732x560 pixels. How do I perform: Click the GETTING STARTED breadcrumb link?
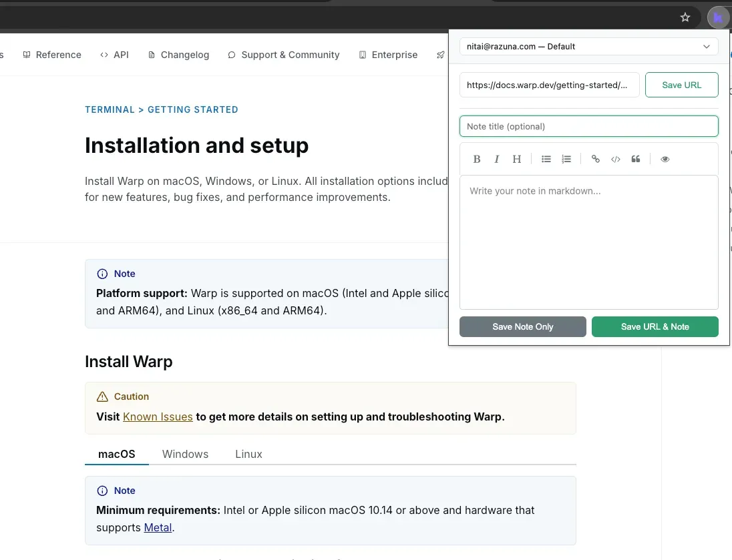193,109
